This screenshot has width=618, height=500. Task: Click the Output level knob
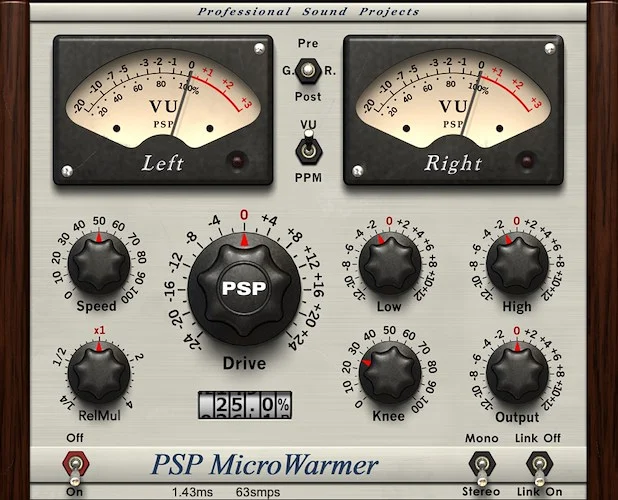tap(517, 372)
